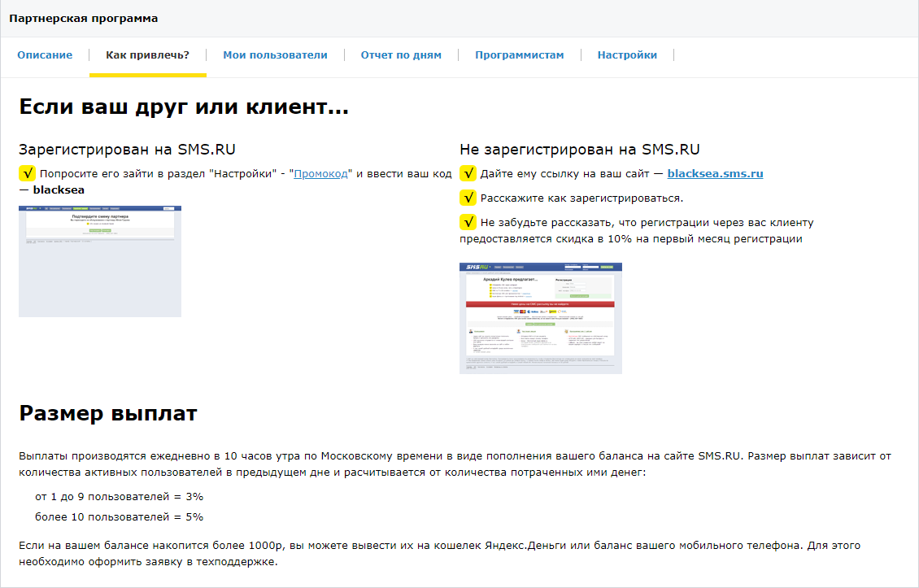
Task: Enlarge the partner confirmation screenshot thumbnail
Action: (x=100, y=261)
